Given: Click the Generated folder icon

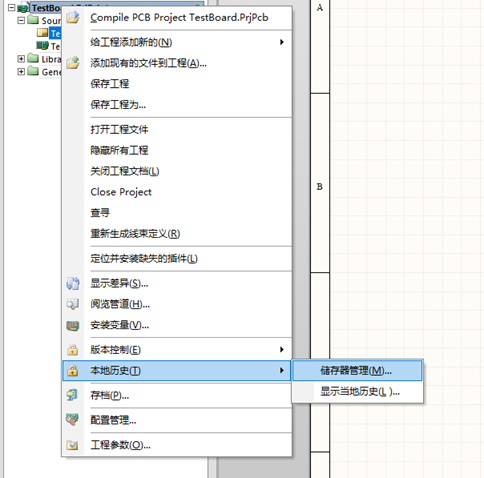Looking at the screenshot, I should coord(33,71).
